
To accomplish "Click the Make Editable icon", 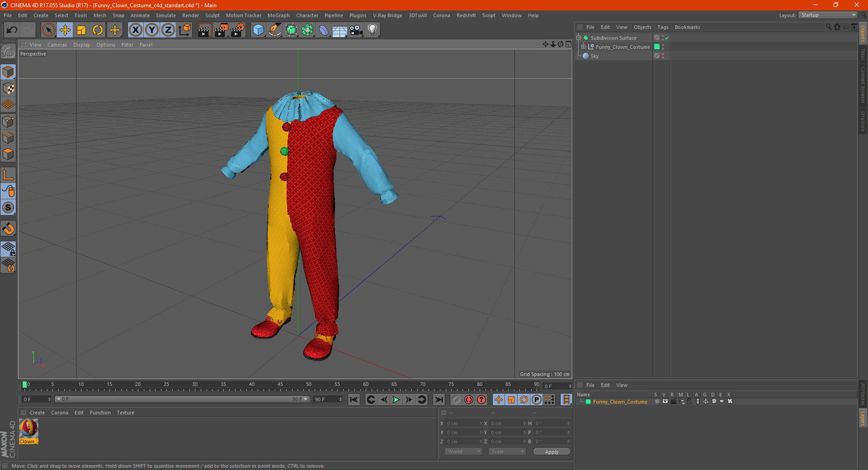I will pyautogui.click(x=8, y=52).
